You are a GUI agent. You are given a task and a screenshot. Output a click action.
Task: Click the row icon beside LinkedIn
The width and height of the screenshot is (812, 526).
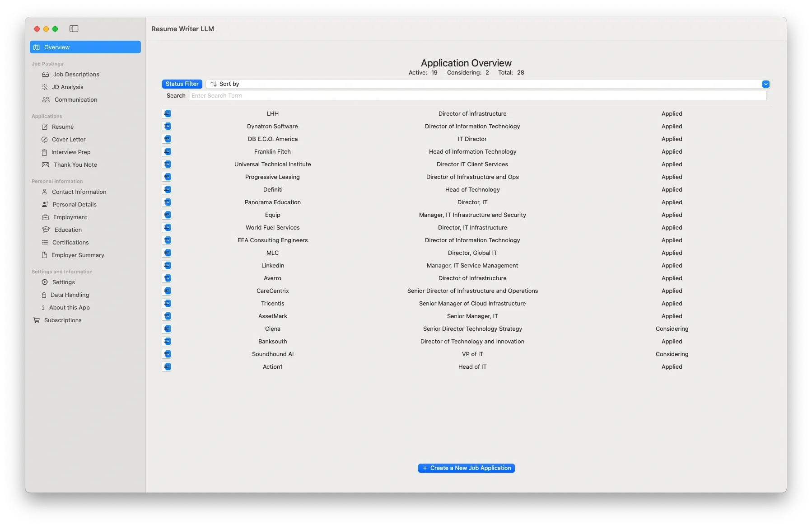point(167,266)
